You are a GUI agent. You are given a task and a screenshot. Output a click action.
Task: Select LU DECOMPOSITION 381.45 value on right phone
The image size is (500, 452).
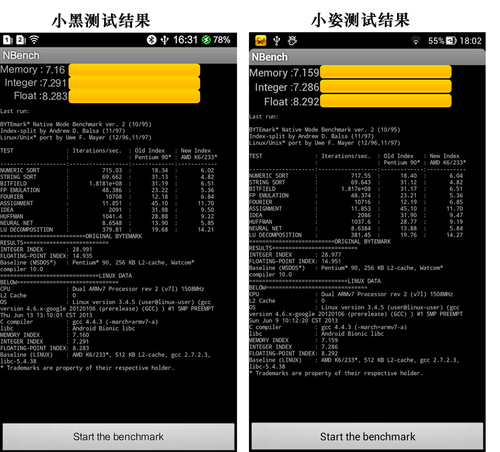pyautogui.click(x=361, y=235)
